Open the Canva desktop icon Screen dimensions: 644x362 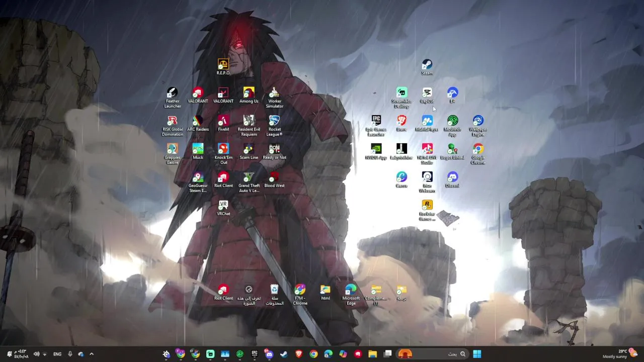pyautogui.click(x=401, y=179)
